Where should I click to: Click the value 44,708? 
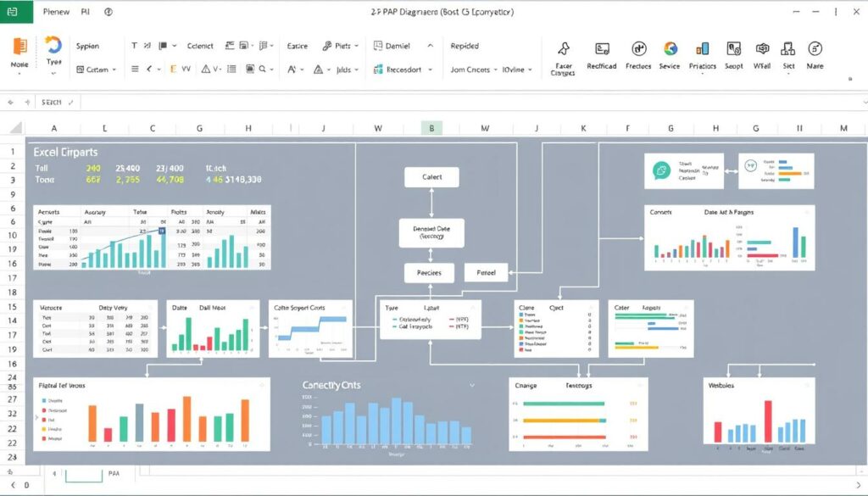tap(170, 180)
